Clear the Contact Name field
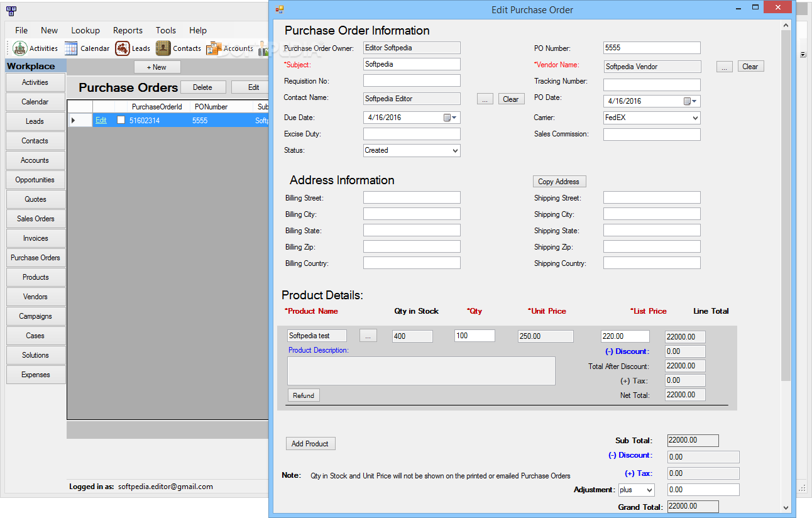Screen dimensions: 812x518 coord(511,99)
